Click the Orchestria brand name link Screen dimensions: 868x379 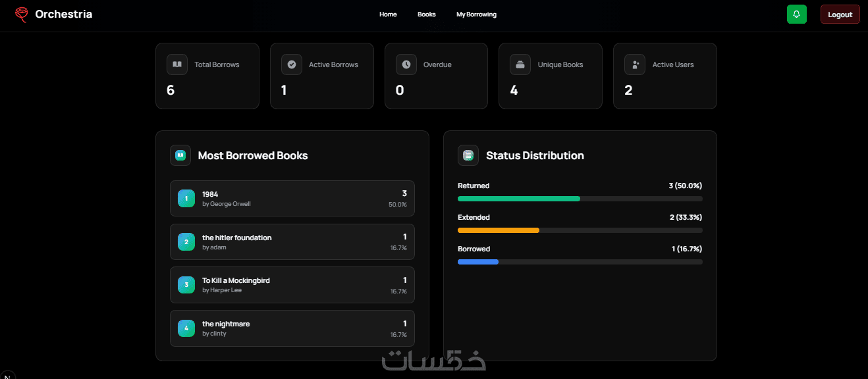pos(64,14)
